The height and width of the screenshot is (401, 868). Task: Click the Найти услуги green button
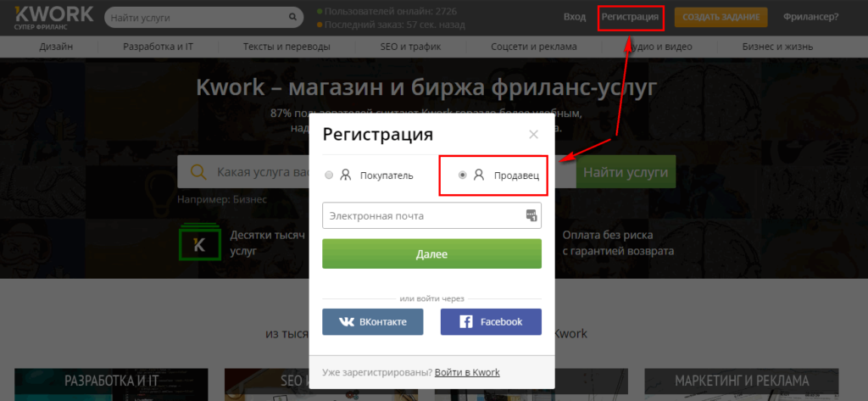click(x=626, y=172)
